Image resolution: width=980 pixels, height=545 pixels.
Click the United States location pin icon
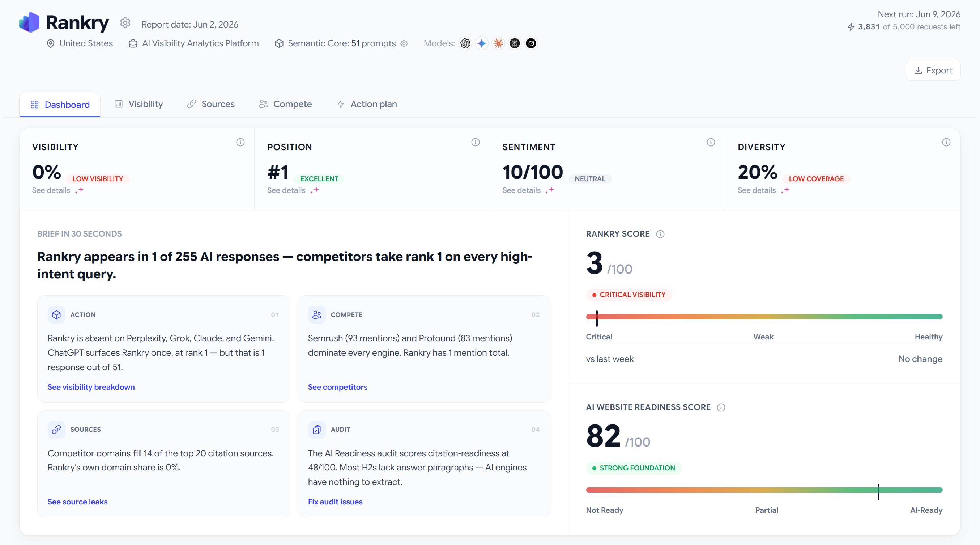click(50, 43)
